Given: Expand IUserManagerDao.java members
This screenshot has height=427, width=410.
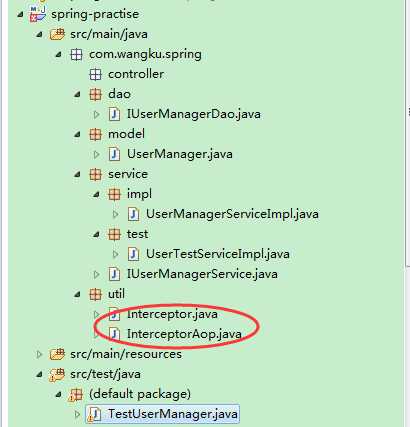Looking at the screenshot, I should [97, 114].
